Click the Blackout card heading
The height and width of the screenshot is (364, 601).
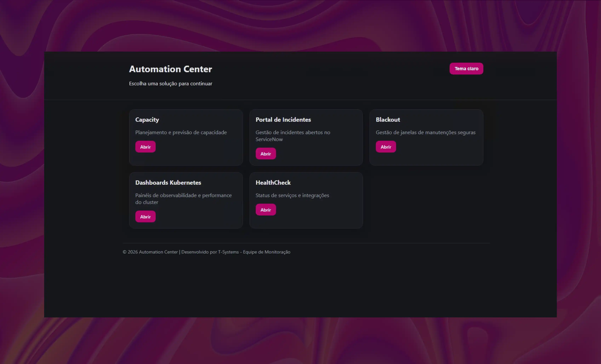(x=388, y=119)
